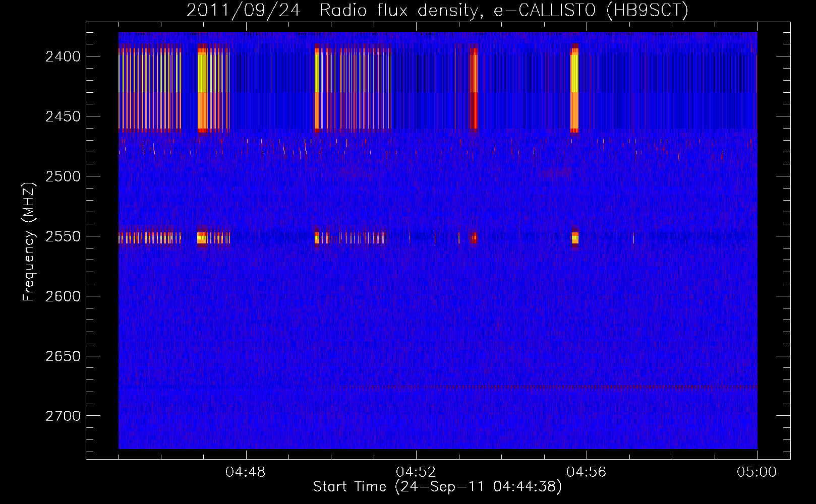Click the 'Start Time (24-Sep-11 04:44:38)' label
Viewport: 816px width, 504px height.
[x=437, y=487]
